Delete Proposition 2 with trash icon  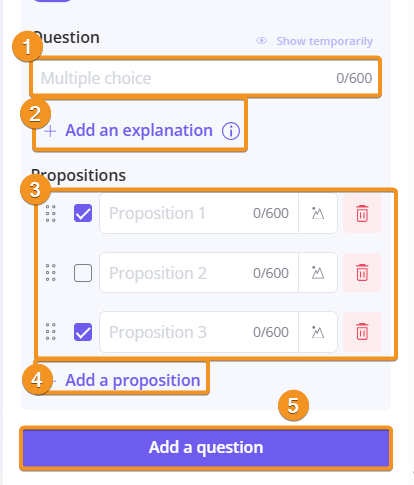click(362, 273)
